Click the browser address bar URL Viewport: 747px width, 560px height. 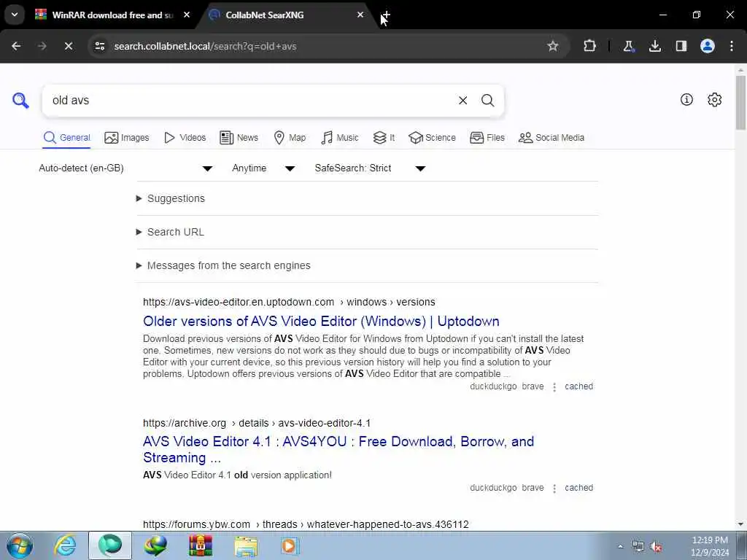(205, 46)
